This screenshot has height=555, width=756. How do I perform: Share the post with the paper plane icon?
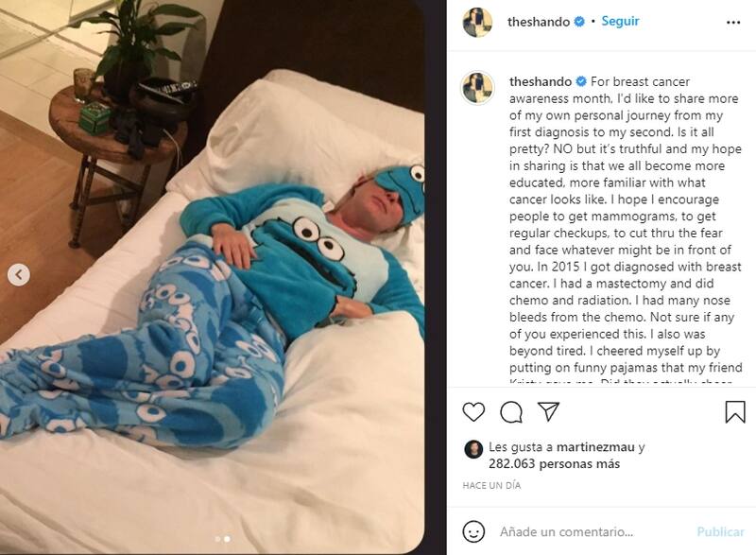tap(548, 411)
